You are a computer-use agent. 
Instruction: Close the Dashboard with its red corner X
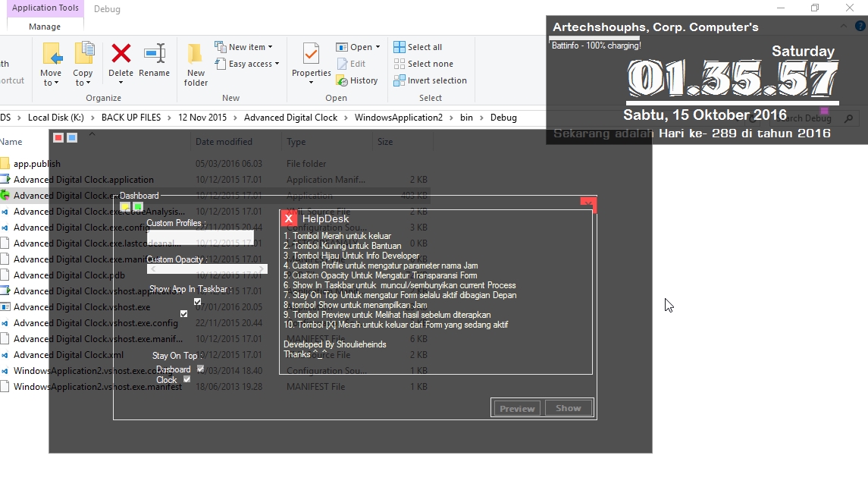click(588, 204)
